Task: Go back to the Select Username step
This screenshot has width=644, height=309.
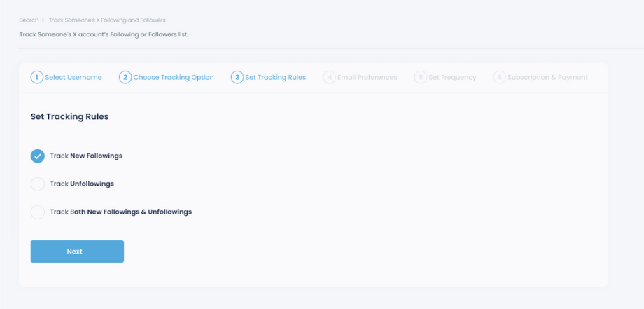Action: pos(73,77)
